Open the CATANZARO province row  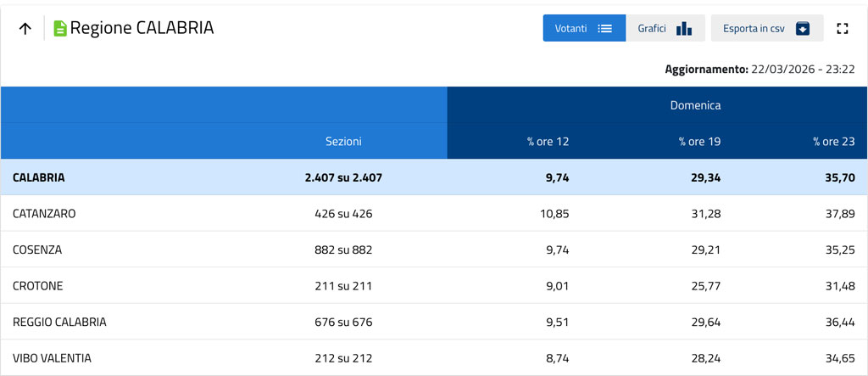(x=44, y=214)
